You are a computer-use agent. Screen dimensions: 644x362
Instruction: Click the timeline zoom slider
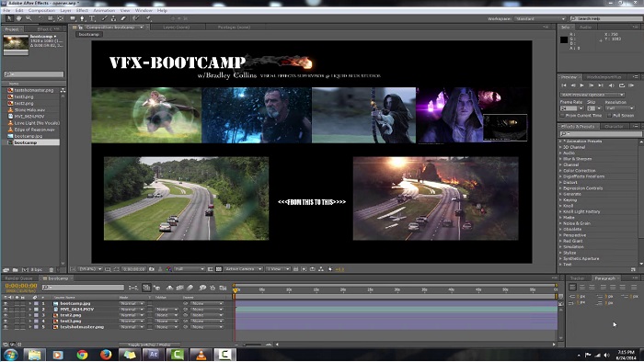[252, 345]
